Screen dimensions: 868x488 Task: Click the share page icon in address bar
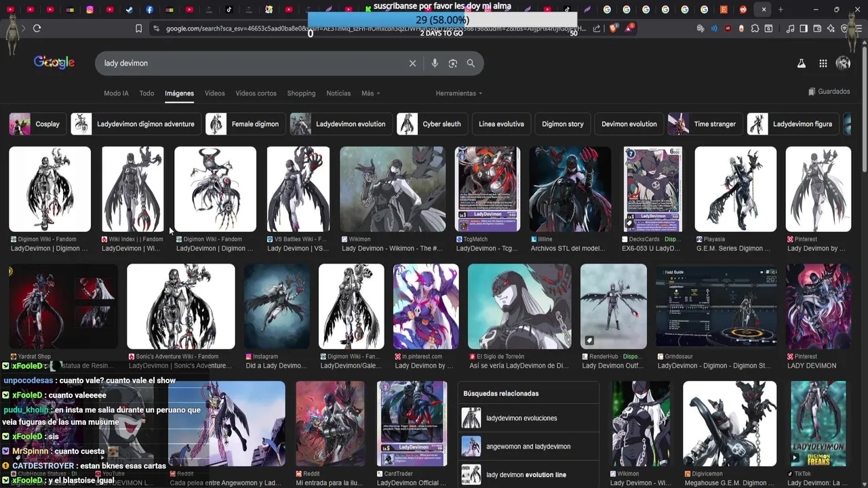tap(597, 28)
